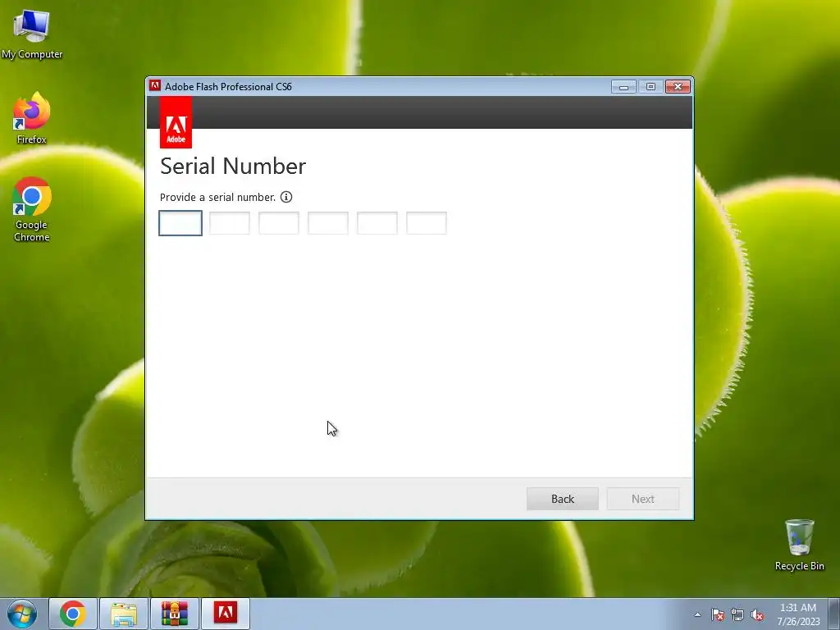
Task: Click the Show Desktop strip on taskbar
Action: click(x=835, y=614)
